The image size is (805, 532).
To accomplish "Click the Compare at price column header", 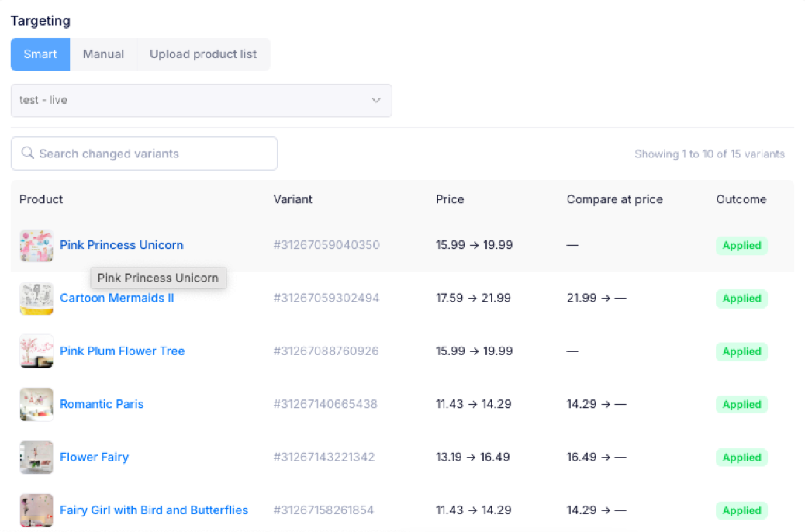I will (x=614, y=199).
